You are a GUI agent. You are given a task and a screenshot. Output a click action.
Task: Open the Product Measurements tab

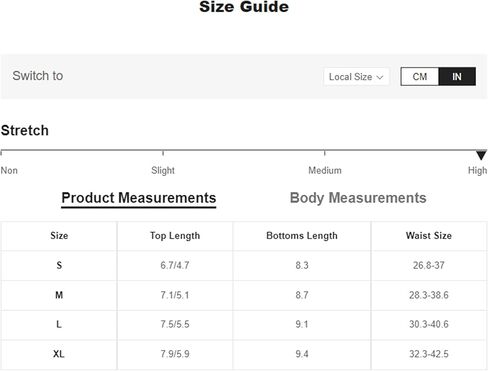(x=139, y=198)
